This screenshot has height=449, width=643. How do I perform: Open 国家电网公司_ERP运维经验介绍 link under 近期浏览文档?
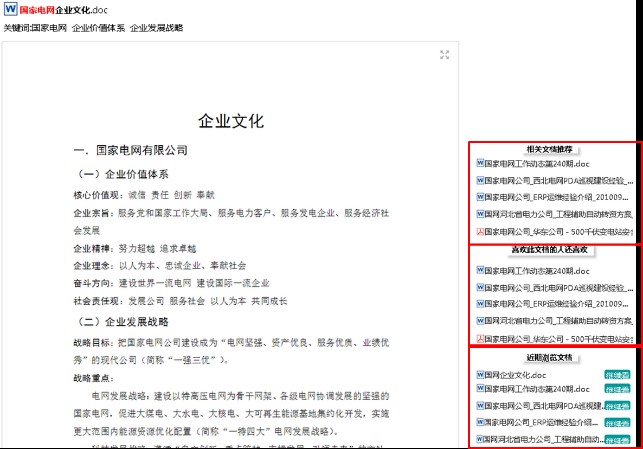click(541, 422)
